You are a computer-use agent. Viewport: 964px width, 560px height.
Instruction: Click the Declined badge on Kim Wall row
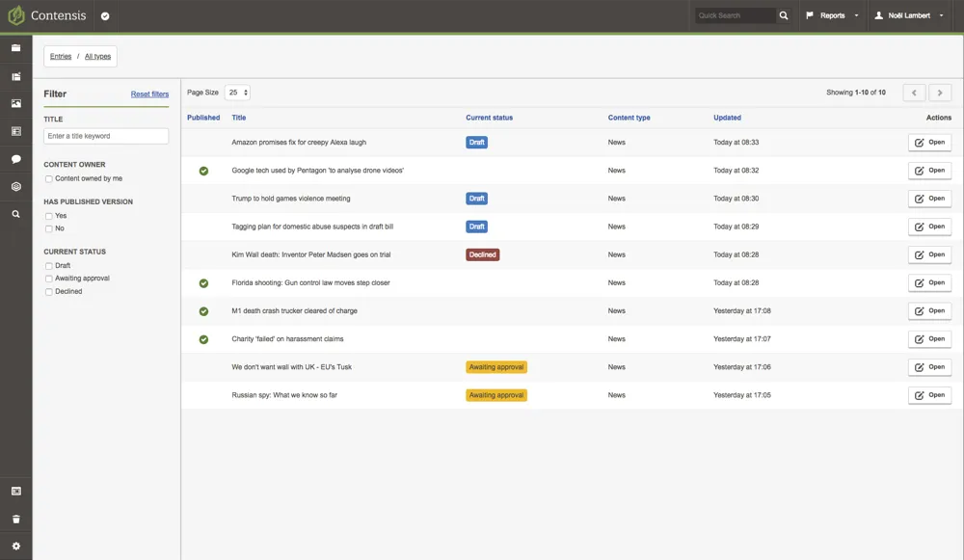click(x=483, y=254)
